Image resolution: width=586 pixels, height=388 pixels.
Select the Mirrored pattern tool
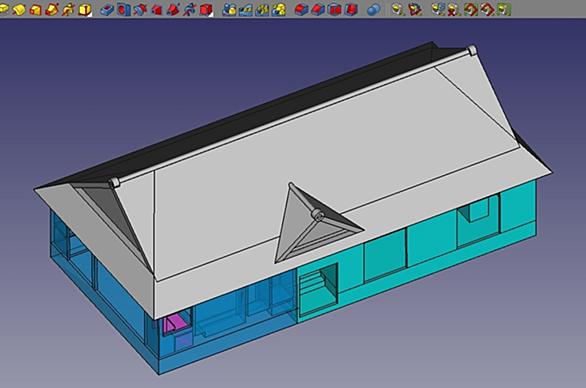click(x=229, y=9)
